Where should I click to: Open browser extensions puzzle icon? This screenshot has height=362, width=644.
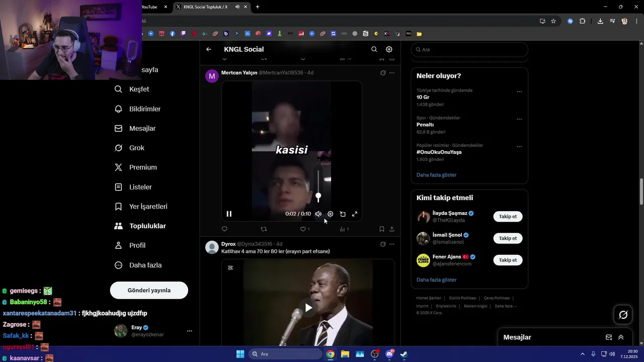(x=583, y=21)
